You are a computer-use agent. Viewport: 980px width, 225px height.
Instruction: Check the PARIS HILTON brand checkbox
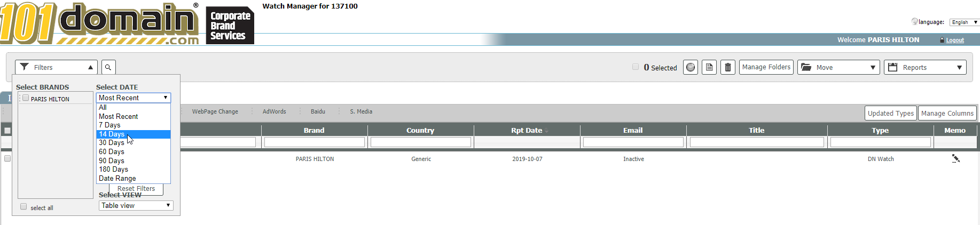[26, 98]
